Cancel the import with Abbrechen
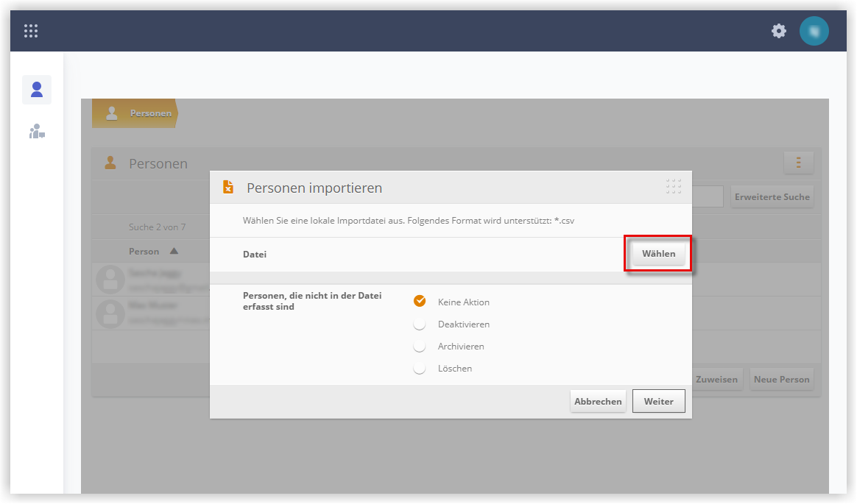This screenshot has height=504, width=857. (598, 401)
